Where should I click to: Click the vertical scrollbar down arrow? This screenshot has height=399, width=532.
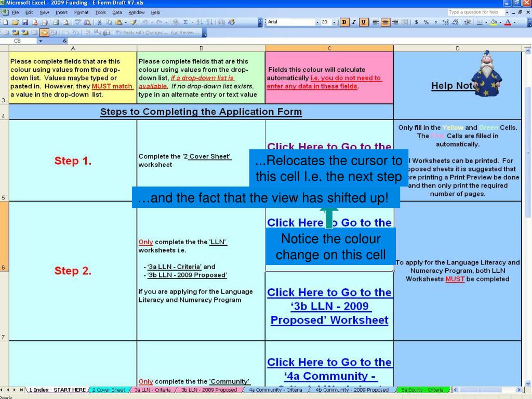(x=528, y=383)
